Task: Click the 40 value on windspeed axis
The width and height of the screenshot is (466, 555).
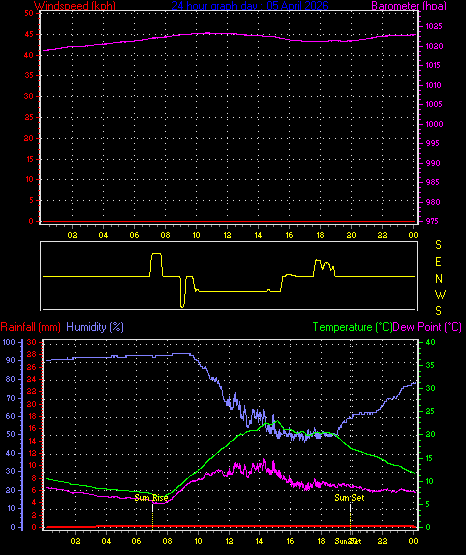Action: (29, 55)
